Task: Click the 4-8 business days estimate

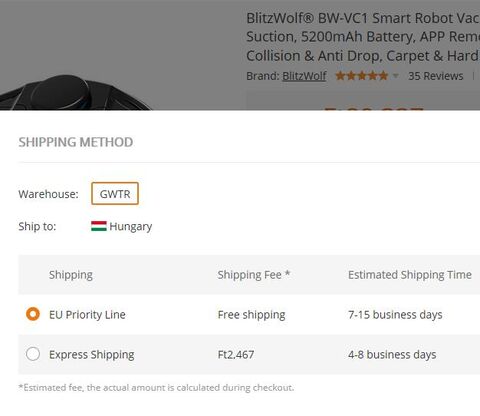Action: [x=392, y=354]
